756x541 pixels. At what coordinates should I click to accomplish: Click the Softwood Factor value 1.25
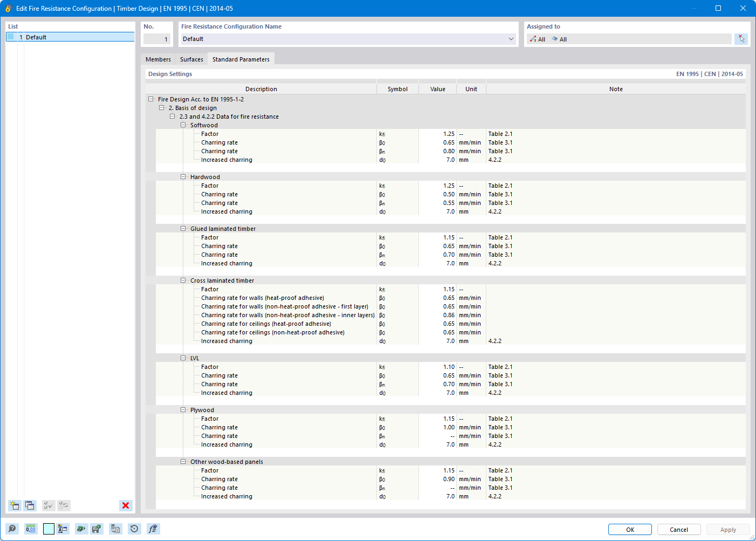pyautogui.click(x=437, y=134)
